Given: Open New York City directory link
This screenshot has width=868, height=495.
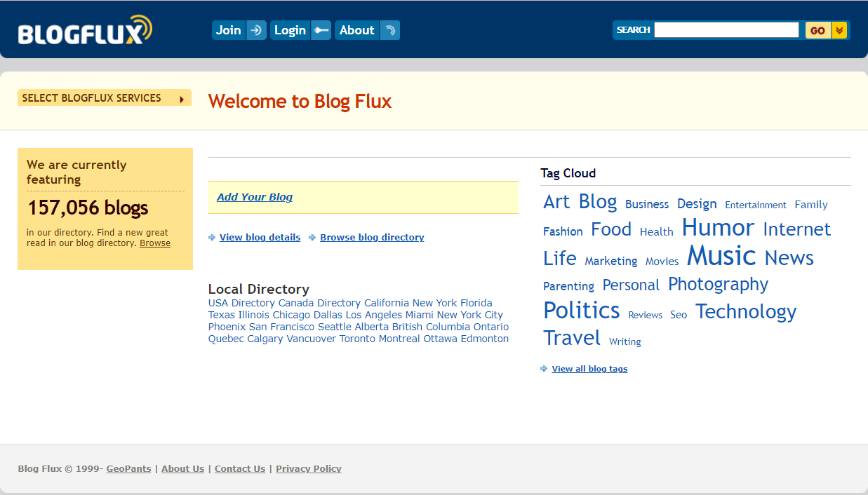Looking at the screenshot, I should click(470, 315).
